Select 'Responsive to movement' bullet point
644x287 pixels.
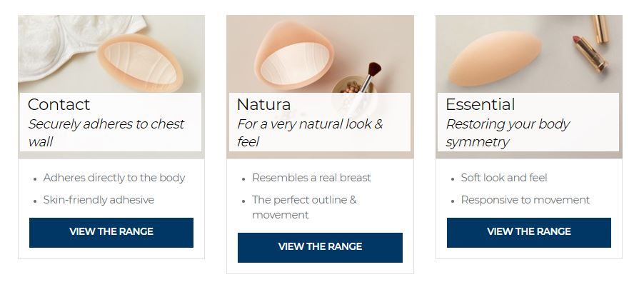pos(525,200)
